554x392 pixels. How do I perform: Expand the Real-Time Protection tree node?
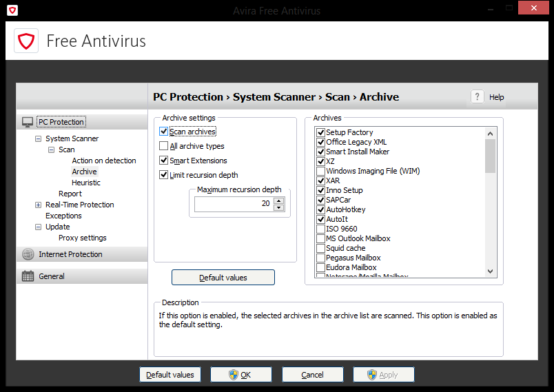point(38,205)
